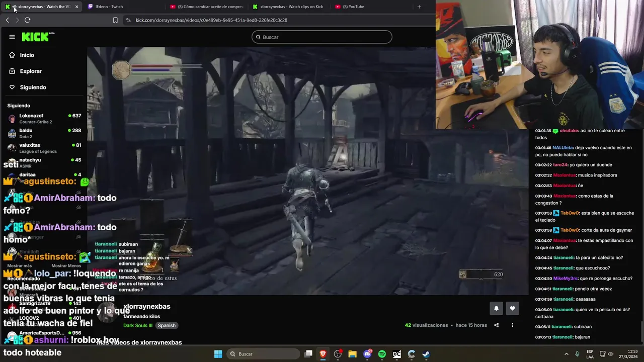Open the baldu Dota 2 channel
Image resolution: width=644 pixels, height=362 pixels.
(44, 133)
